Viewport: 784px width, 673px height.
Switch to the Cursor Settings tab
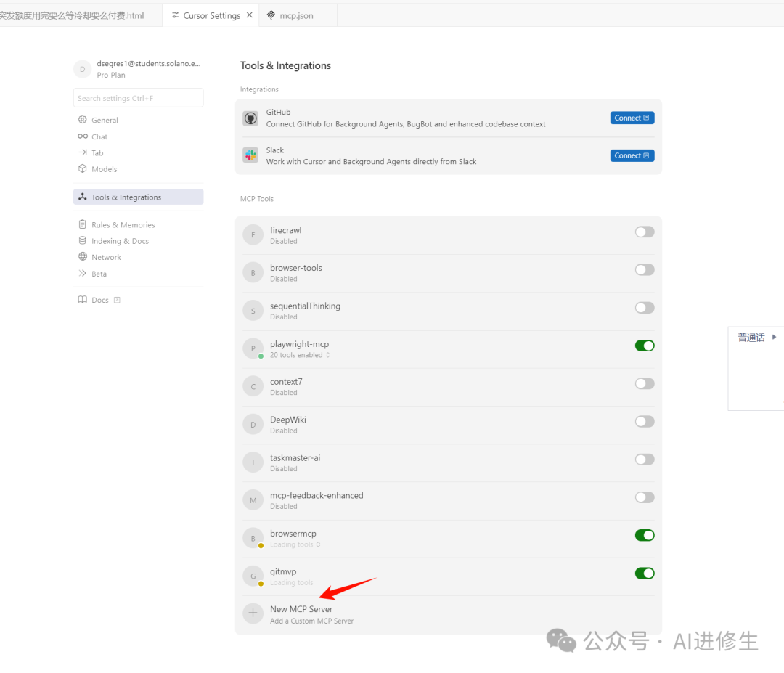pos(211,15)
